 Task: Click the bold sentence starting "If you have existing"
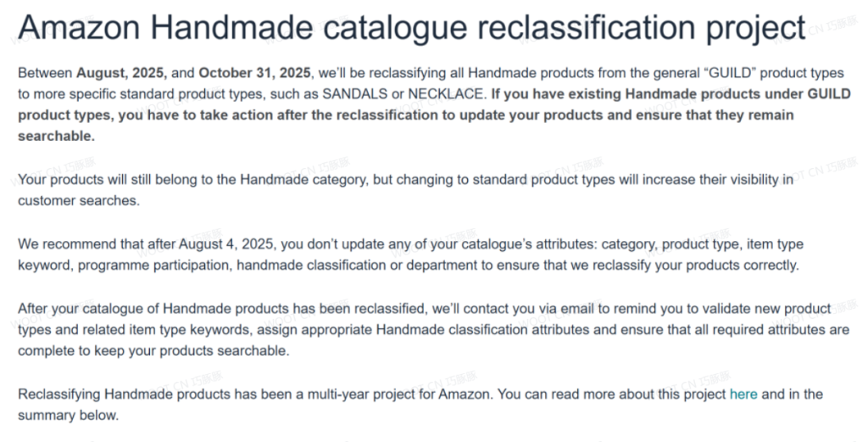(668, 93)
